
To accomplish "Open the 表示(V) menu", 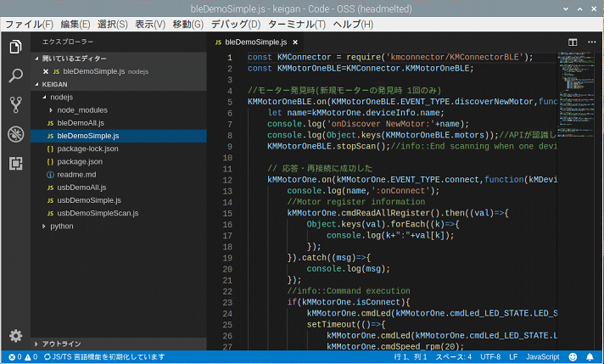I will pos(150,25).
